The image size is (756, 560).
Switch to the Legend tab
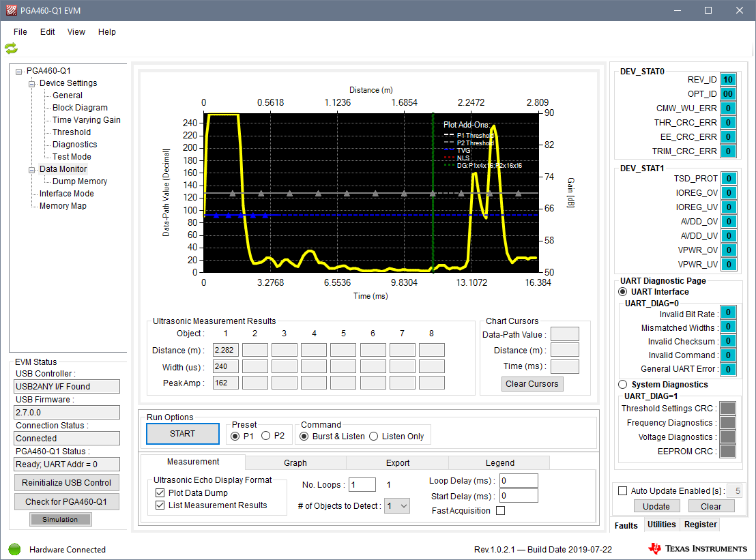(500, 462)
